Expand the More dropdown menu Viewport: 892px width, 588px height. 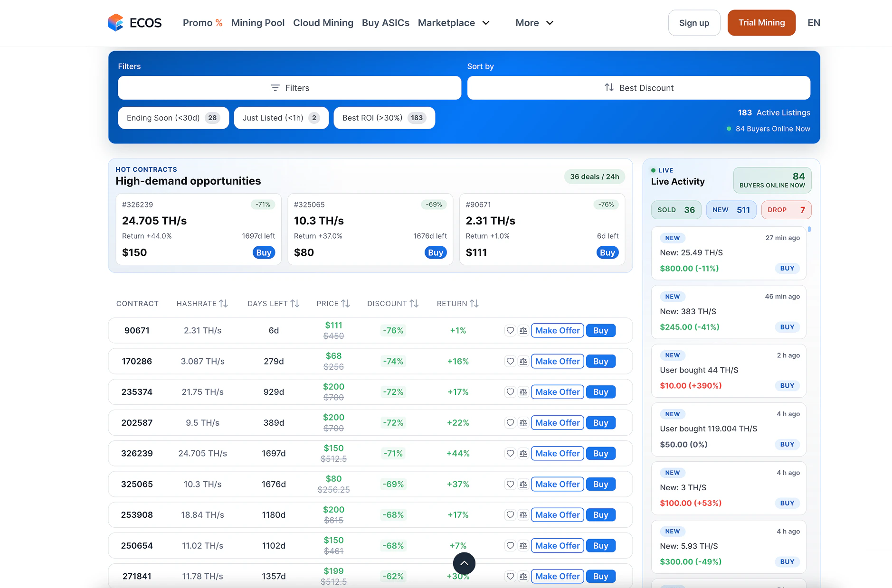(x=534, y=23)
